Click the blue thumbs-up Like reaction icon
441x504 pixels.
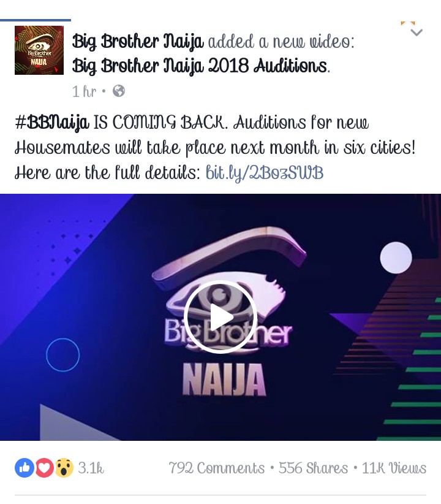(x=24, y=468)
